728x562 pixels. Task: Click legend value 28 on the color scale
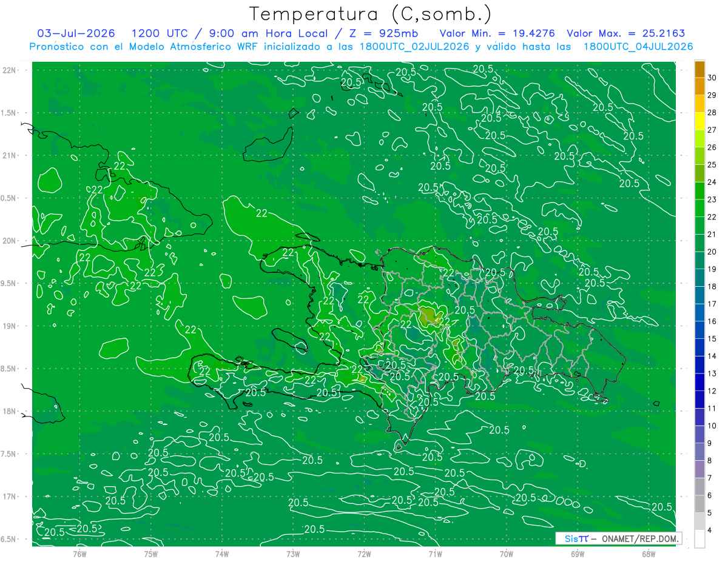712,112
